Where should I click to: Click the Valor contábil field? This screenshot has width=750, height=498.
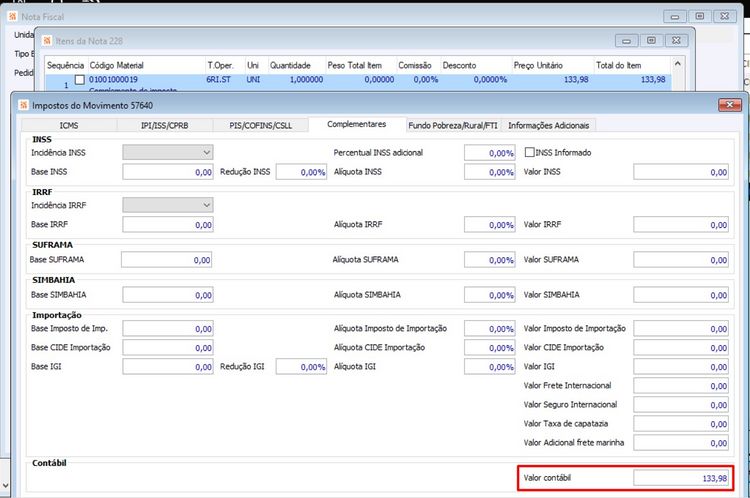(681, 479)
